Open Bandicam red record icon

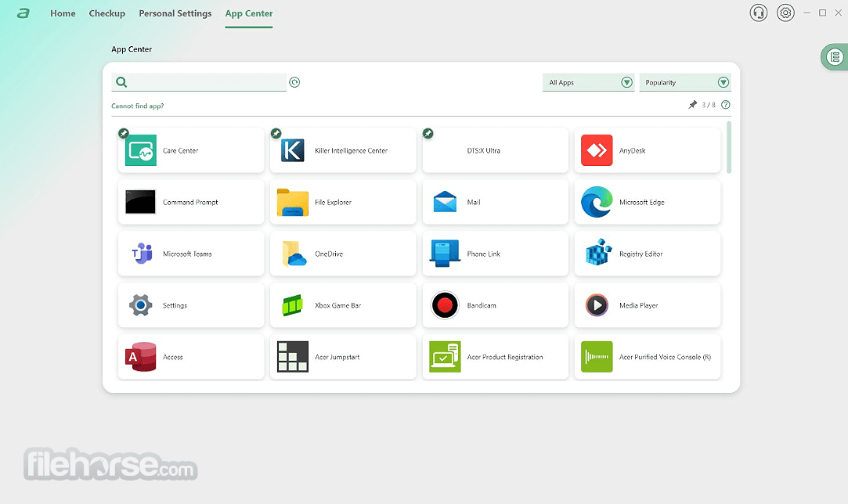click(x=445, y=305)
